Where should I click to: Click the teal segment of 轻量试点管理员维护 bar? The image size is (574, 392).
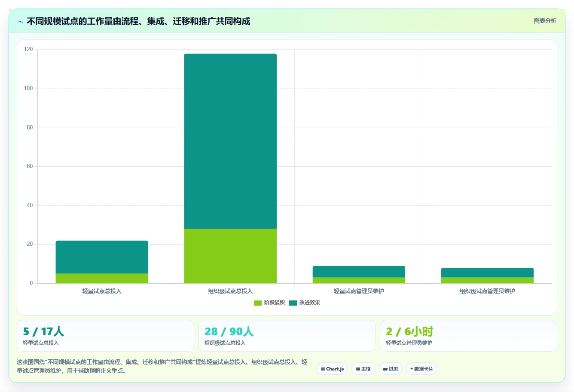[x=359, y=272]
